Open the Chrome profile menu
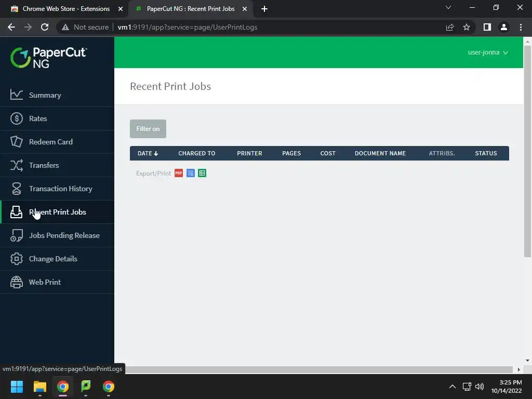This screenshot has width=532, height=399. (504, 27)
